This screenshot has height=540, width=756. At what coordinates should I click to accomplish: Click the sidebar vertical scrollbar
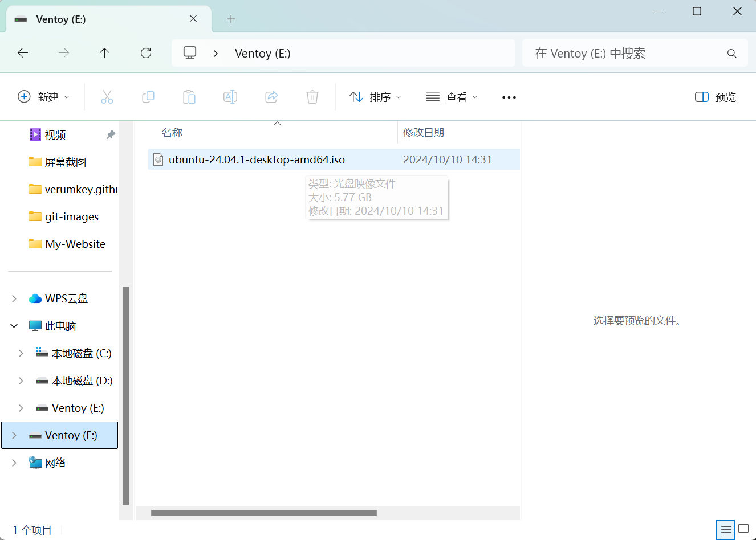click(x=126, y=396)
